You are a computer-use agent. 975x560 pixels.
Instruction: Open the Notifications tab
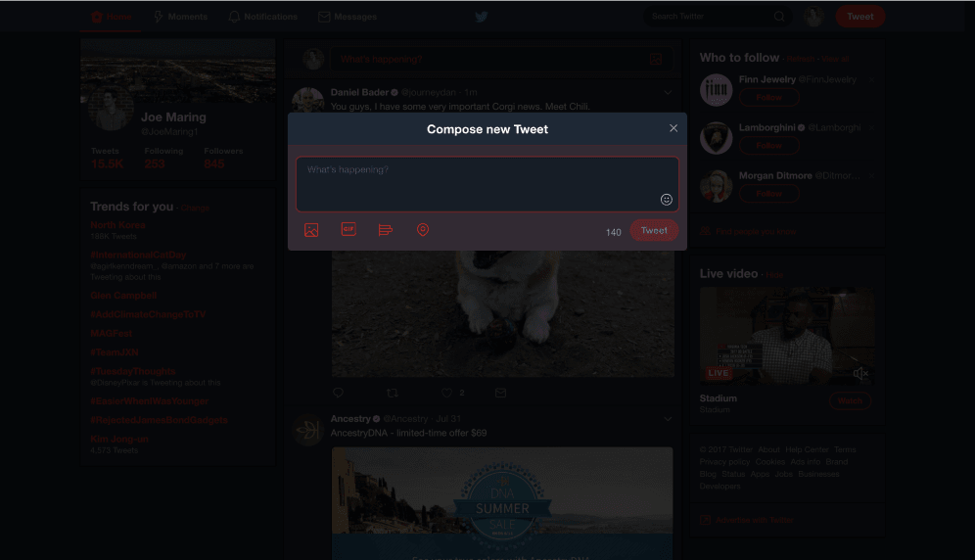tap(263, 17)
